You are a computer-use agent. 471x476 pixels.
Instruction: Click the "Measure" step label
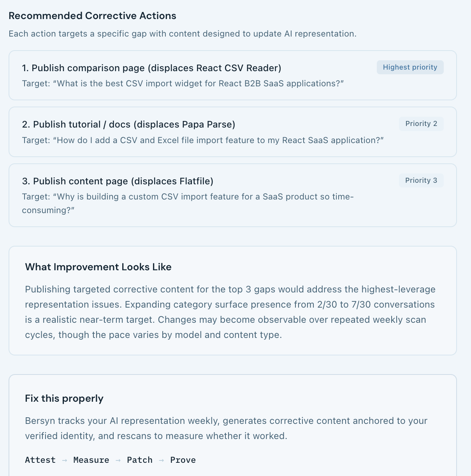91,460
